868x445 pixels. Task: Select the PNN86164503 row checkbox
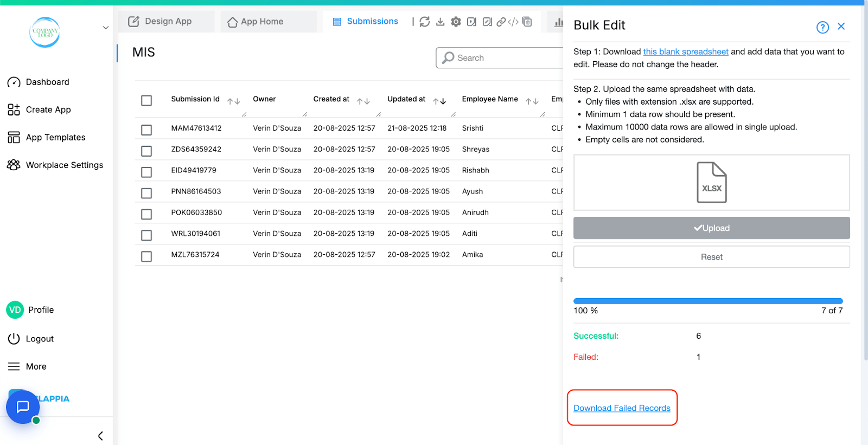coord(146,193)
